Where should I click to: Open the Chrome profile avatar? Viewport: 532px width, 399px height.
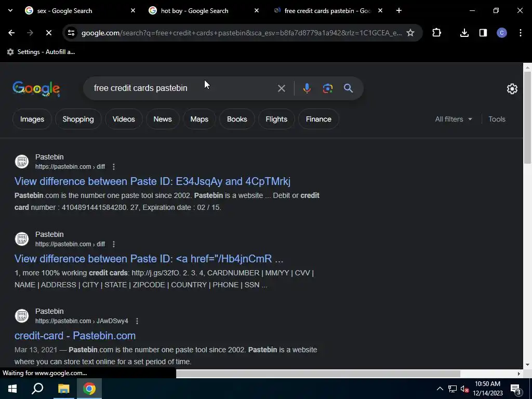click(x=502, y=33)
